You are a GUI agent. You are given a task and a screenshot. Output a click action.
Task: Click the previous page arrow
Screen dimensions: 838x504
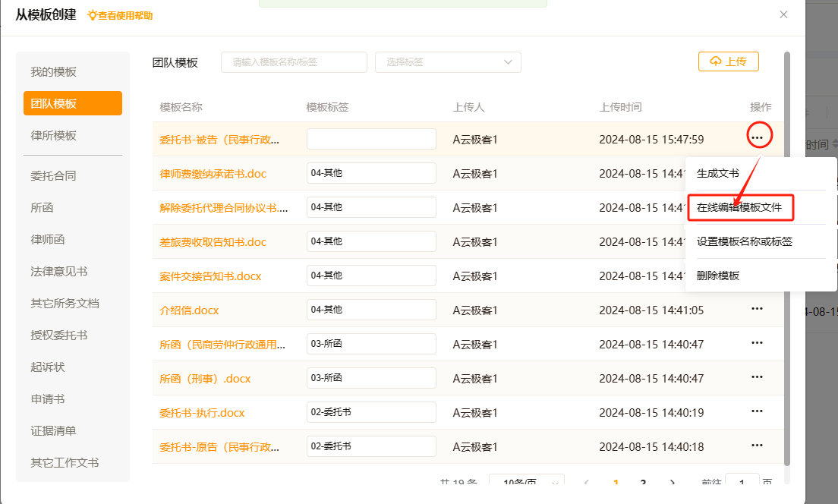586,483
